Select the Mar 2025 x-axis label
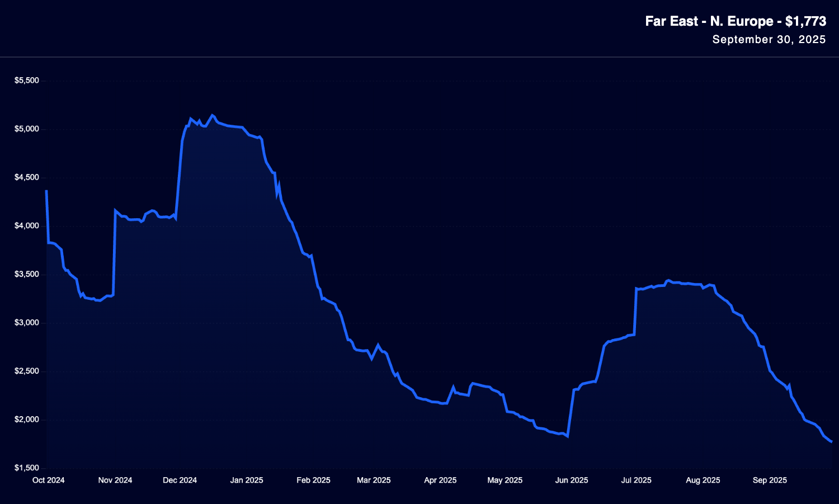Viewport: 839px width, 504px height. click(x=374, y=480)
